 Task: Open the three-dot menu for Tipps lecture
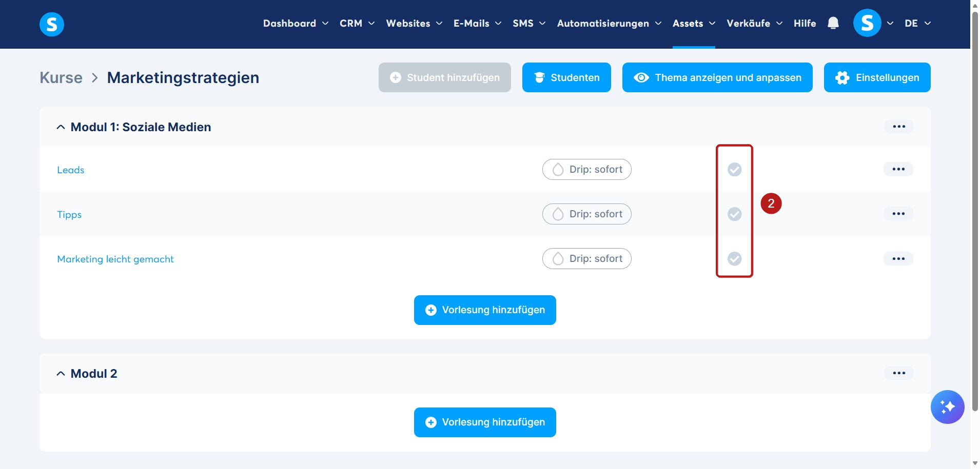(898, 214)
